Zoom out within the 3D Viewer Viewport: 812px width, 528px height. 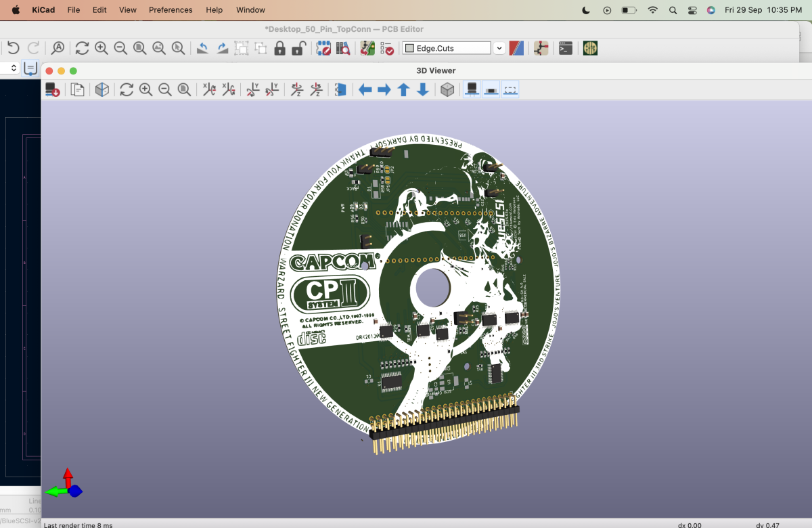pos(164,89)
